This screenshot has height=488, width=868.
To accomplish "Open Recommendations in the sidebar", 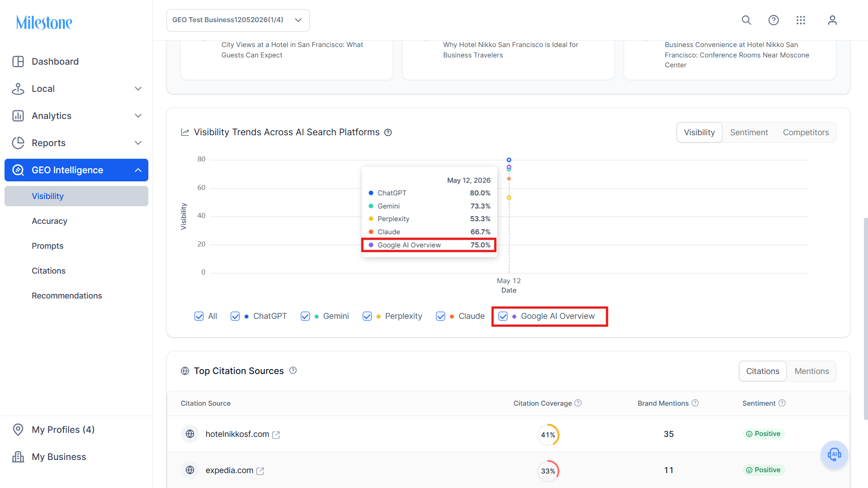I will [67, 296].
